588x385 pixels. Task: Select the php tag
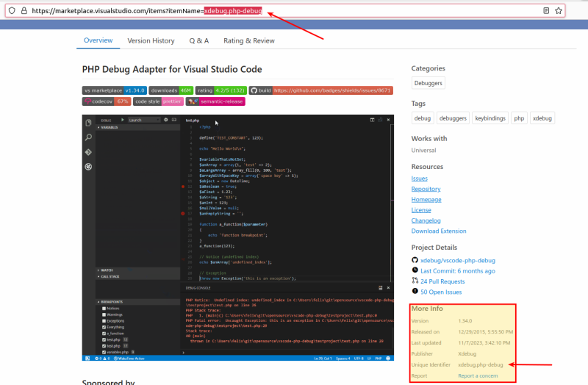[x=519, y=118]
